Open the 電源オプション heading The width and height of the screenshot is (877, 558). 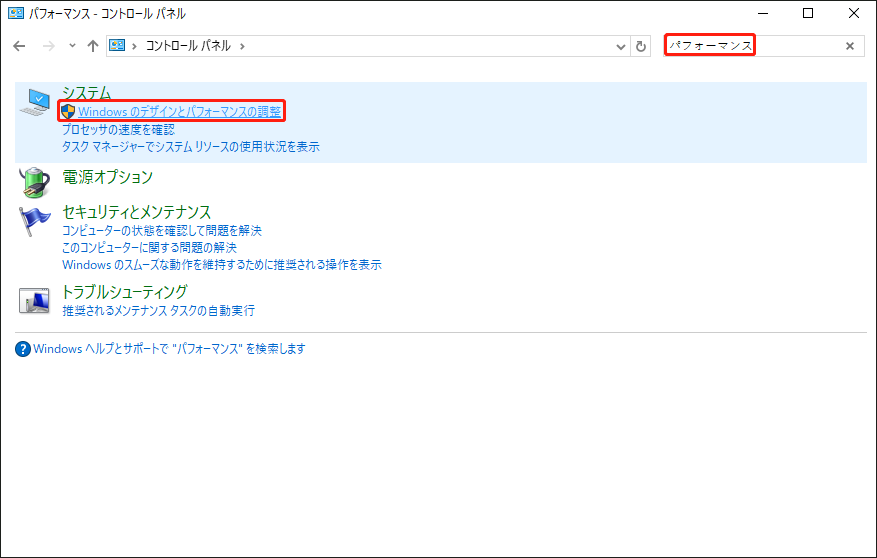tap(107, 177)
